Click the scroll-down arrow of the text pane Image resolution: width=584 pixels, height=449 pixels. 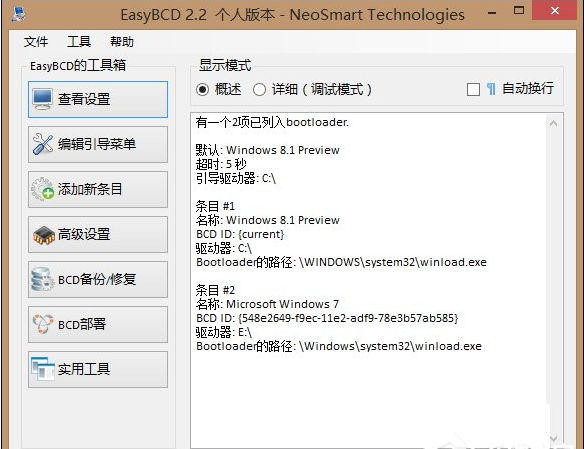click(x=553, y=439)
